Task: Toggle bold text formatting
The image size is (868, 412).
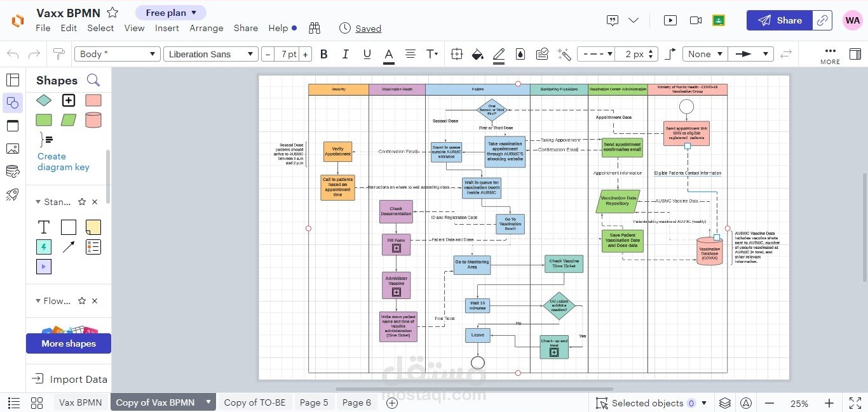Action: point(324,54)
